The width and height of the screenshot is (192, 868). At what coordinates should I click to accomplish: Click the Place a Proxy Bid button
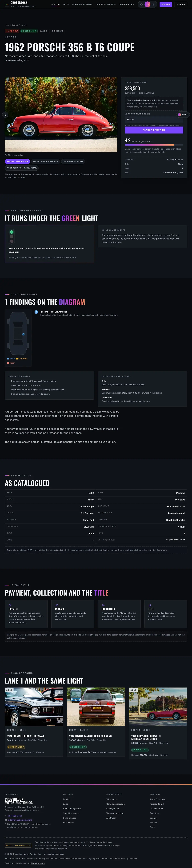154,130
